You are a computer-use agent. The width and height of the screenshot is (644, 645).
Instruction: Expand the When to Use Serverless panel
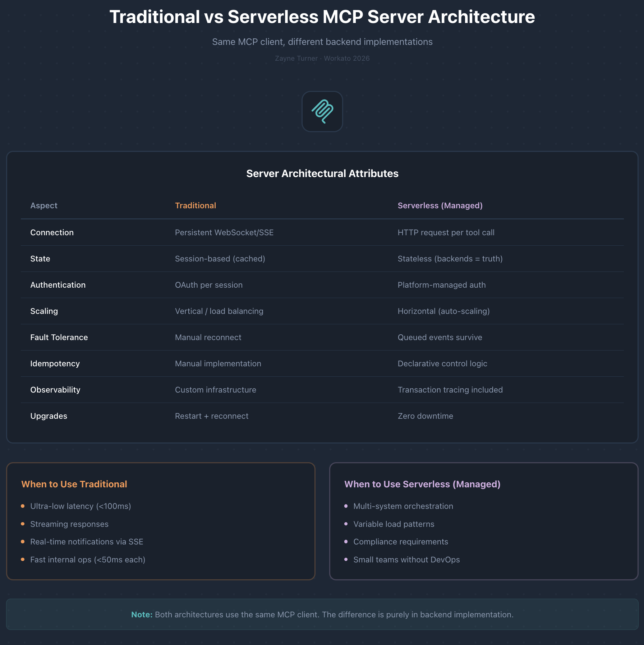coord(422,484)
